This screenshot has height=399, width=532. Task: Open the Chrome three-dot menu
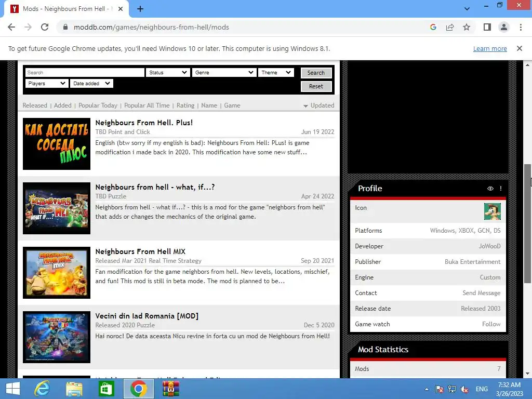pyautogui.click(x=521, y=27)
